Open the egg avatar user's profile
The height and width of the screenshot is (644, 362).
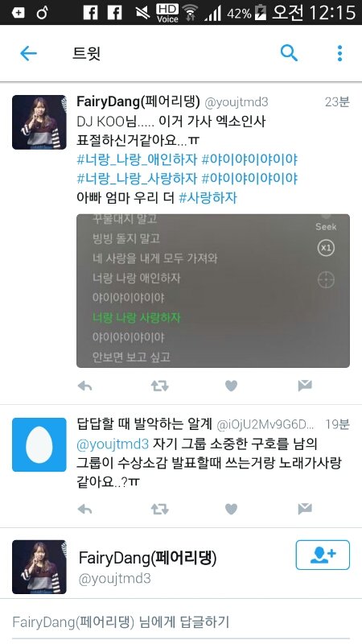[x=39, y=444]
